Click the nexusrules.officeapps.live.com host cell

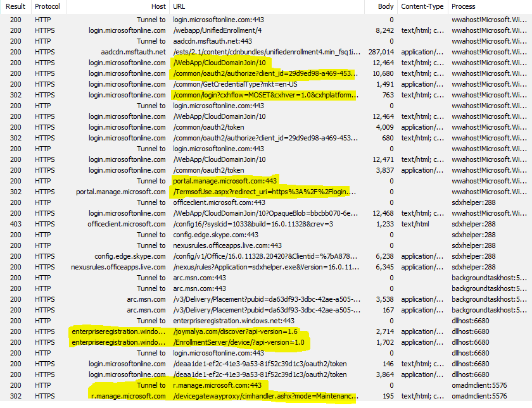click(x=118, y=267)
